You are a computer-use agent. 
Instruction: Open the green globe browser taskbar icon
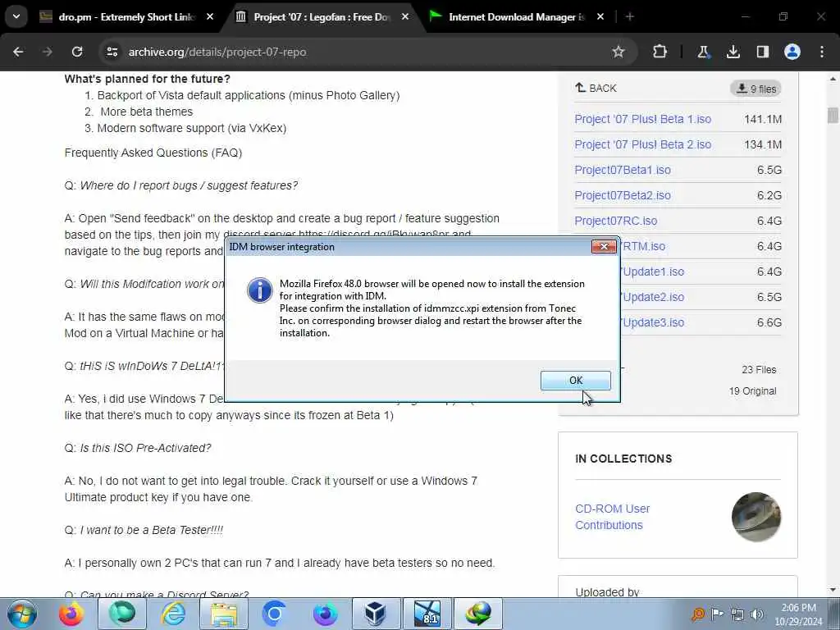122,614
